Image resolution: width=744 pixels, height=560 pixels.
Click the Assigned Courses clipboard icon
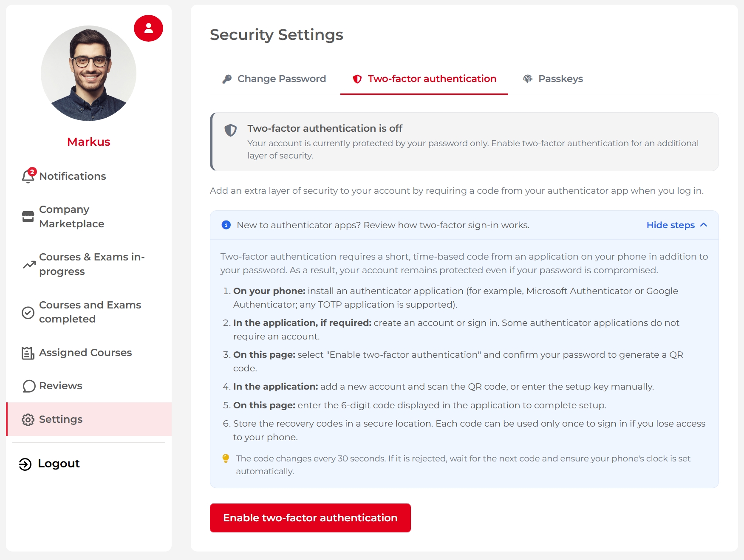28,353
